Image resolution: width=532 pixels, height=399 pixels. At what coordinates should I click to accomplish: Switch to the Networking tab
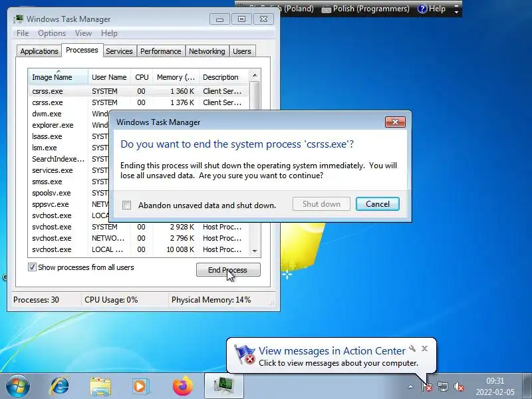click(x=207, y=51)
